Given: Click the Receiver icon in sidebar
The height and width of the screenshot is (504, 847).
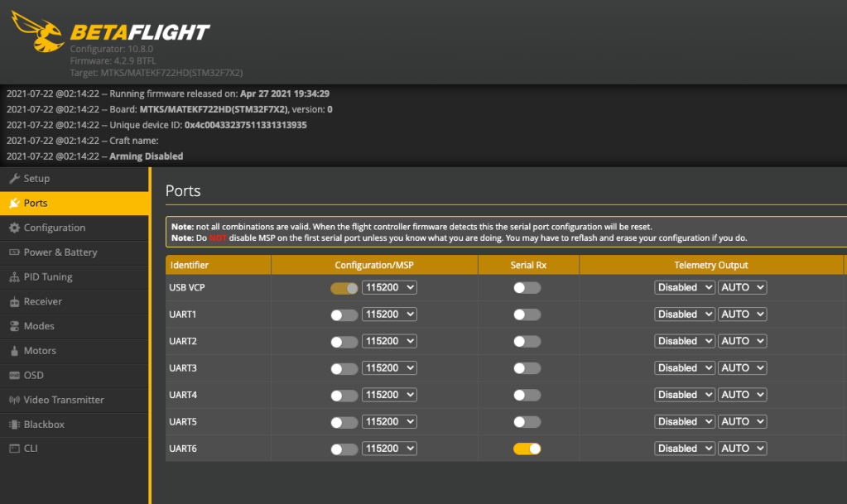Looking at the screenshot, I should point(14,302).
